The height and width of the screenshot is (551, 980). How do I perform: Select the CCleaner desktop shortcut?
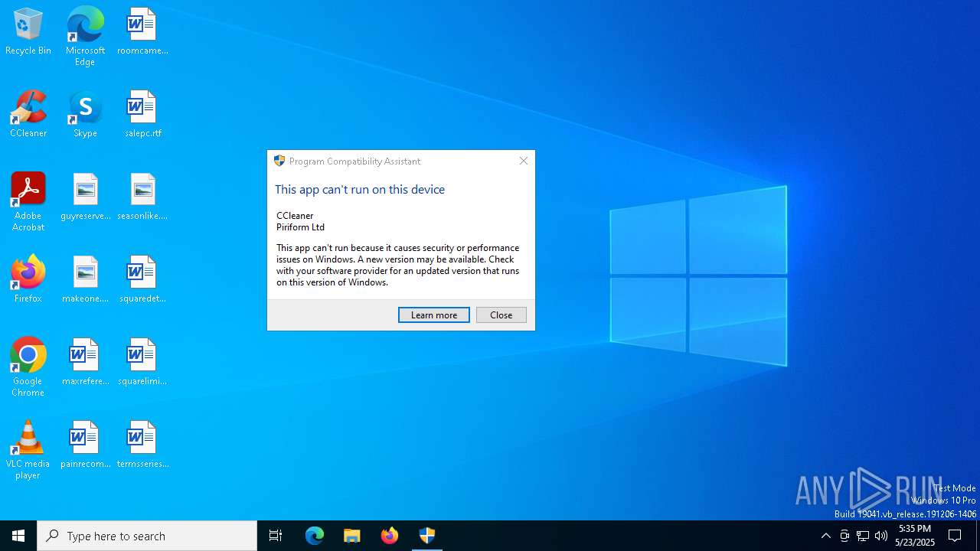point(28,115)
